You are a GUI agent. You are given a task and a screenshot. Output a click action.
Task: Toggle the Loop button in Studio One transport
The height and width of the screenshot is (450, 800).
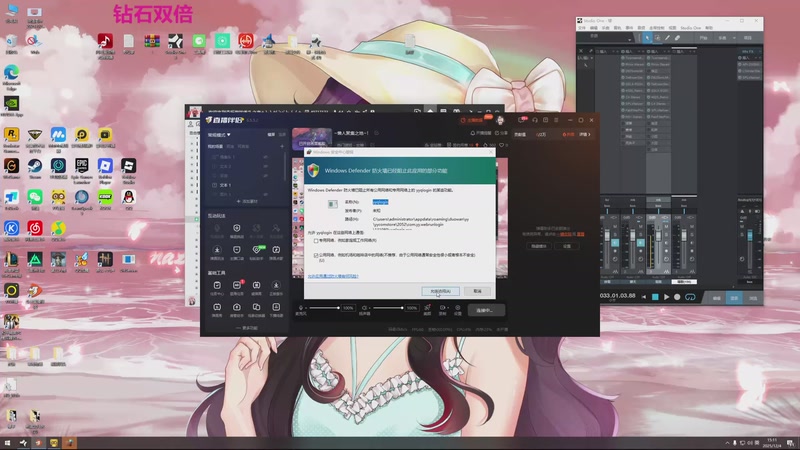pos(690,297)
